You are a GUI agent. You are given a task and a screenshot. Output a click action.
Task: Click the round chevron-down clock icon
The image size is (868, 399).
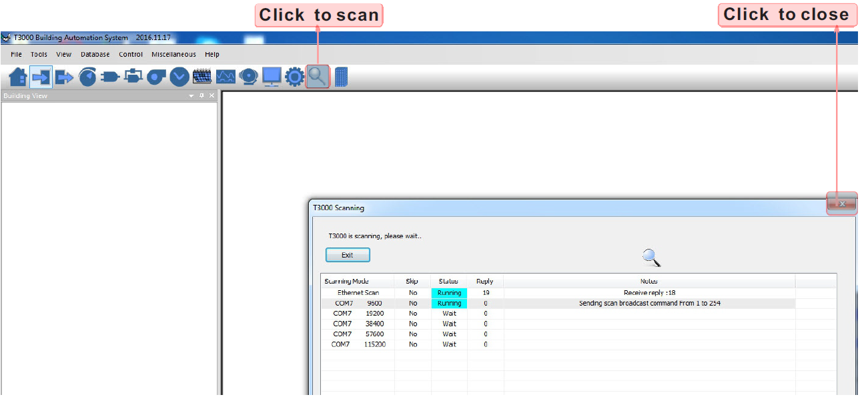coord(179,77)
